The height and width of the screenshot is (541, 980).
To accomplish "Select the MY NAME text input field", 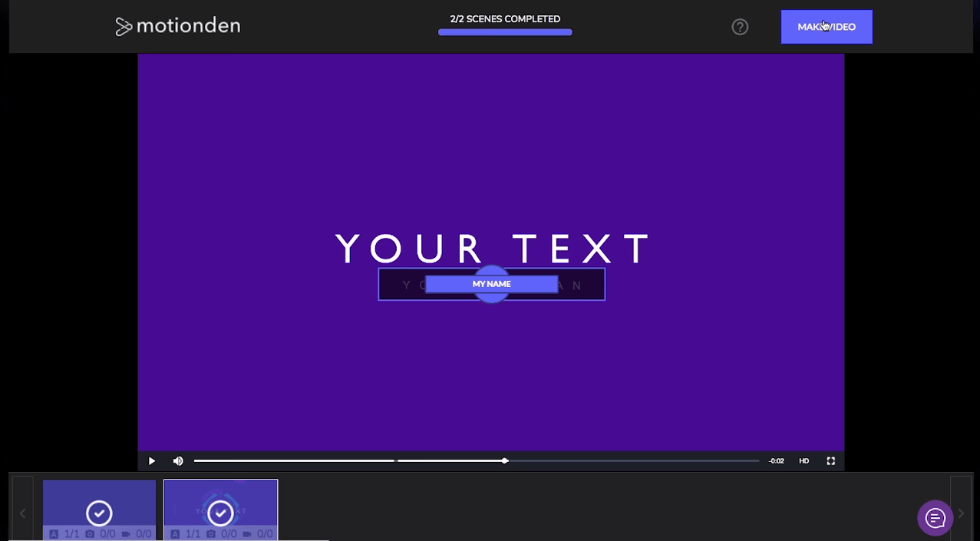I will pyautogui.click(x=491, y=284).
